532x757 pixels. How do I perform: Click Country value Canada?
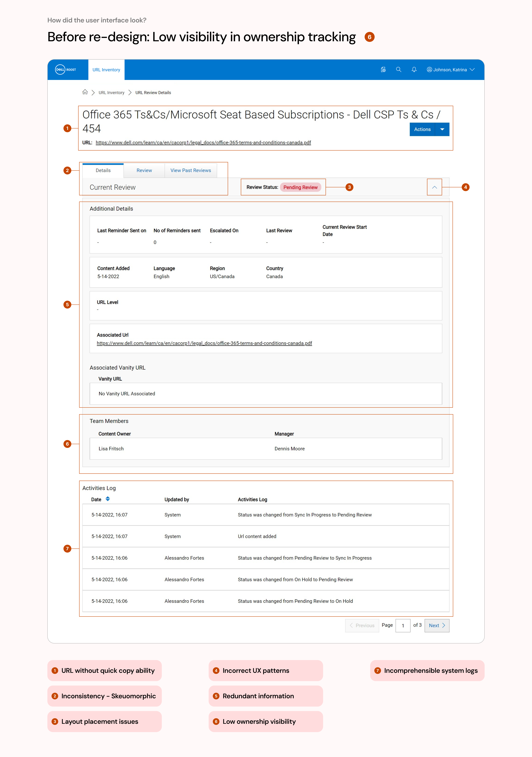click(274, 277)
